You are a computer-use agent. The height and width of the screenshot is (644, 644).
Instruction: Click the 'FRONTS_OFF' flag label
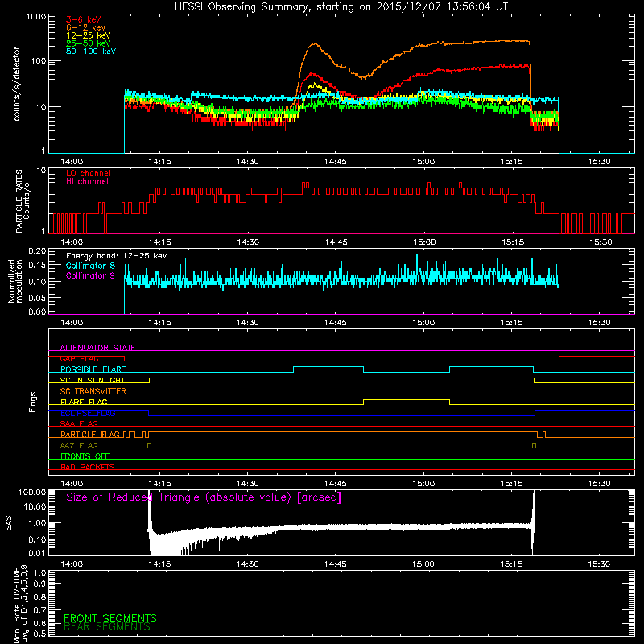click(x=85, y=456)
